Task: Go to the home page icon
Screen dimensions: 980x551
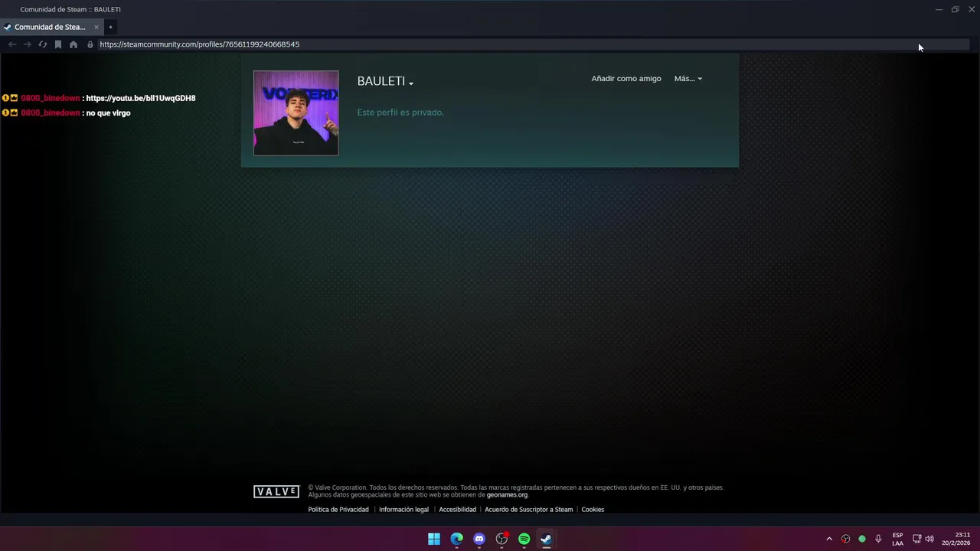Action: pos(73,44)
